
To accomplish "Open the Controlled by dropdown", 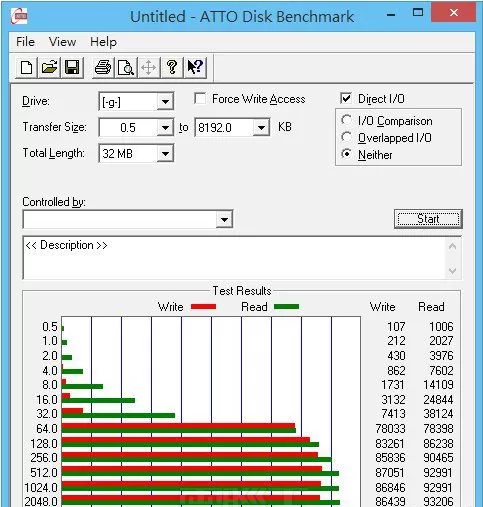I will (224, 219).
